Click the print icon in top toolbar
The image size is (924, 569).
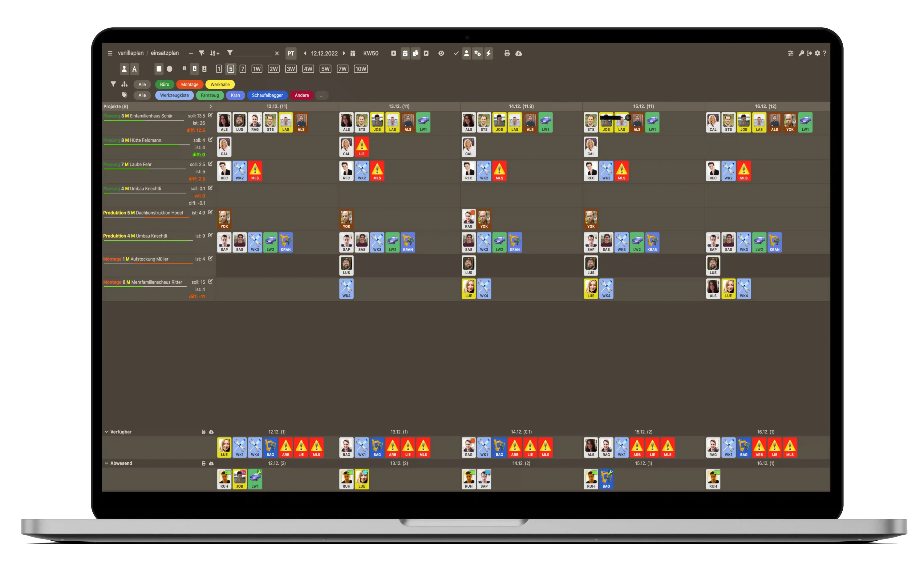507,53
